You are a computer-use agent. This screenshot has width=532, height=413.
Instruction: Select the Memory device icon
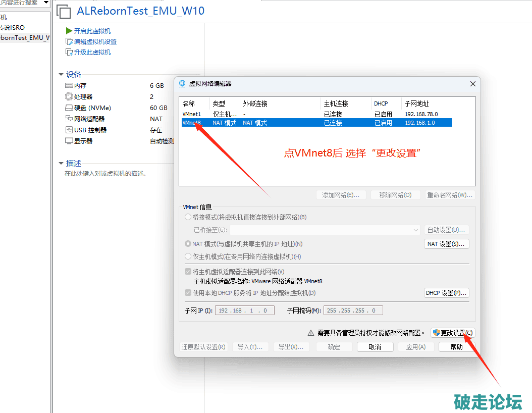point(69,86)
